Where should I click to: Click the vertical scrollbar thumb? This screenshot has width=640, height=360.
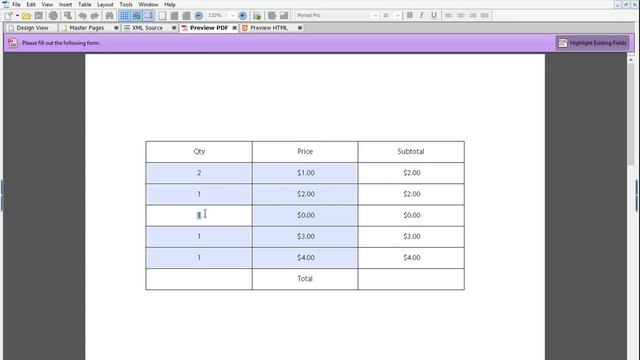631,114
